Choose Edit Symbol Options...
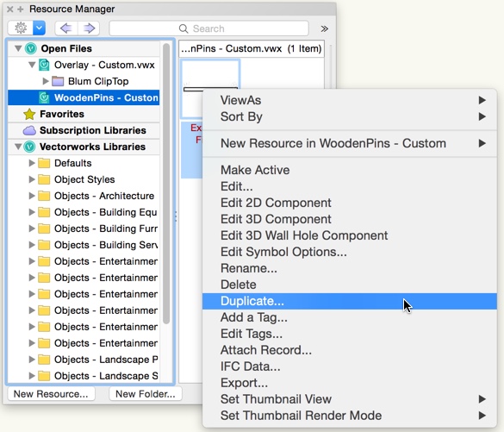The image size is (504, 432). coord(350,252)
